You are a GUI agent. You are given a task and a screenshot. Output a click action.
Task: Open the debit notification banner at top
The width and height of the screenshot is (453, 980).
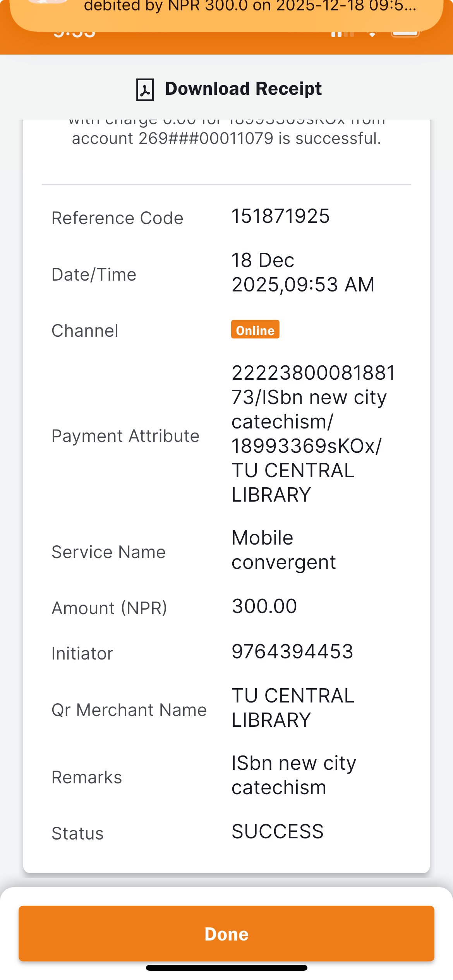[226, 12]
